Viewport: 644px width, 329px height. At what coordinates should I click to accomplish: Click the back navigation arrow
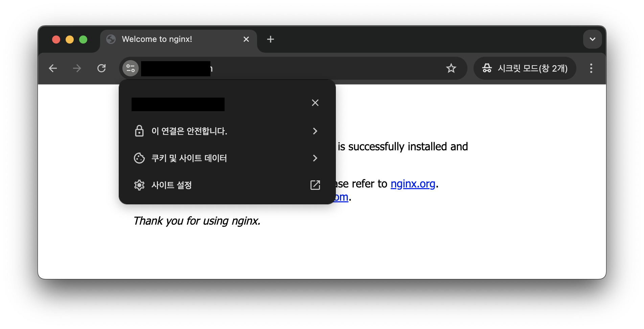(53, 68)
